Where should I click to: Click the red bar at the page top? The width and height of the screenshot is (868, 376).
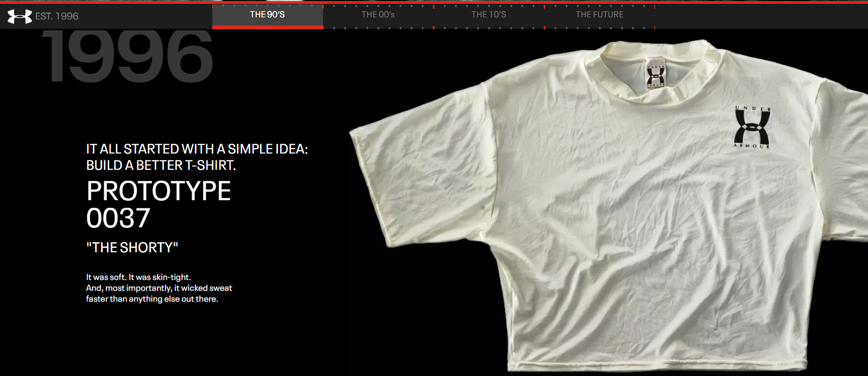(x=434, y=2)
